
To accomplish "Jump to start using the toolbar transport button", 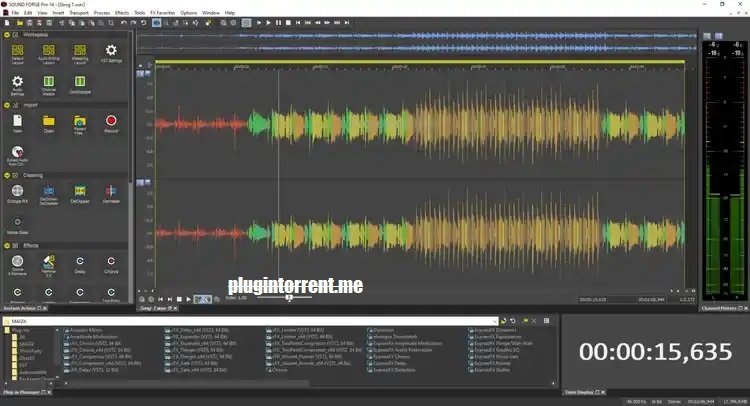I will click(x=298, y=22).
